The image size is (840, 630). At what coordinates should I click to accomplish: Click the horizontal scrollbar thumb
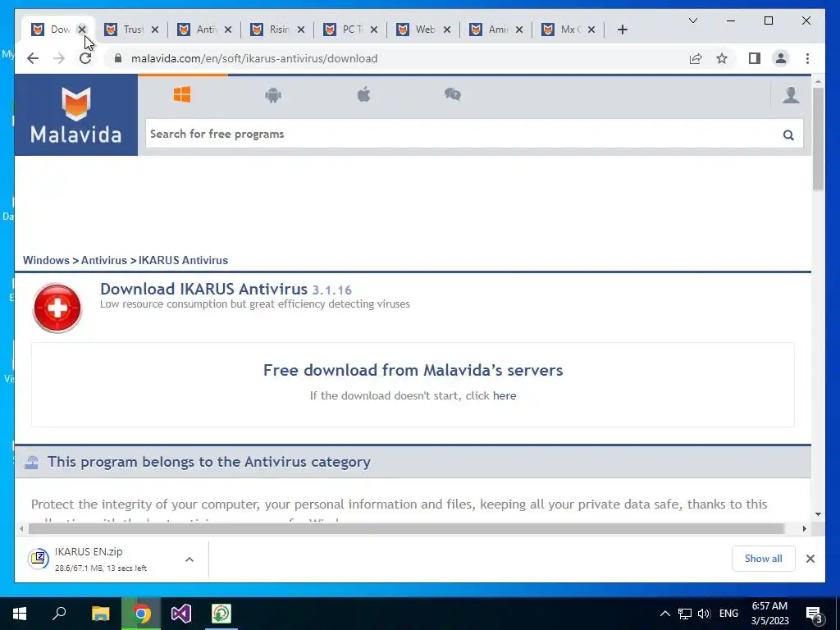click(407, 529)
